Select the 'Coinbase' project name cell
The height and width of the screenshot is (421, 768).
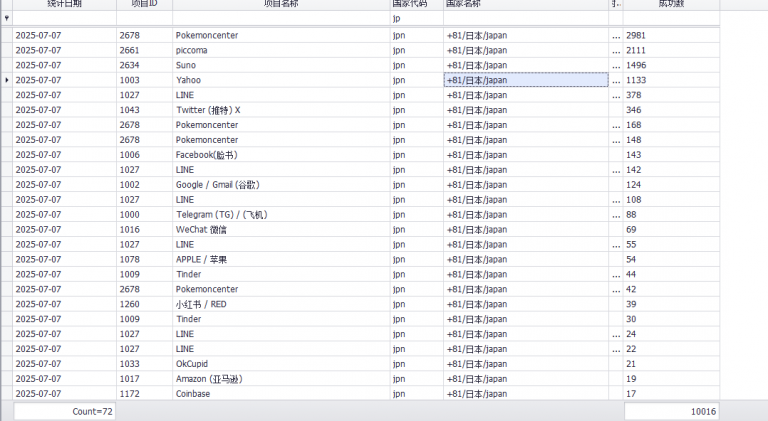point(281,394)
